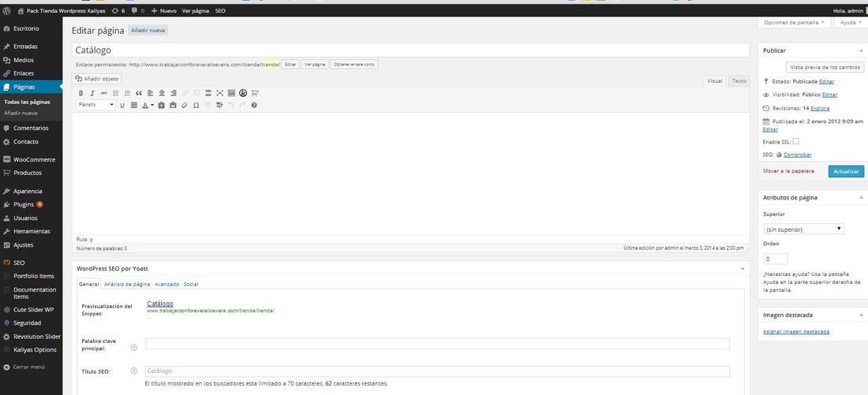Toggle the kitchen sink toolbar row
The image size is (868, 395).
tap(231, 93)
